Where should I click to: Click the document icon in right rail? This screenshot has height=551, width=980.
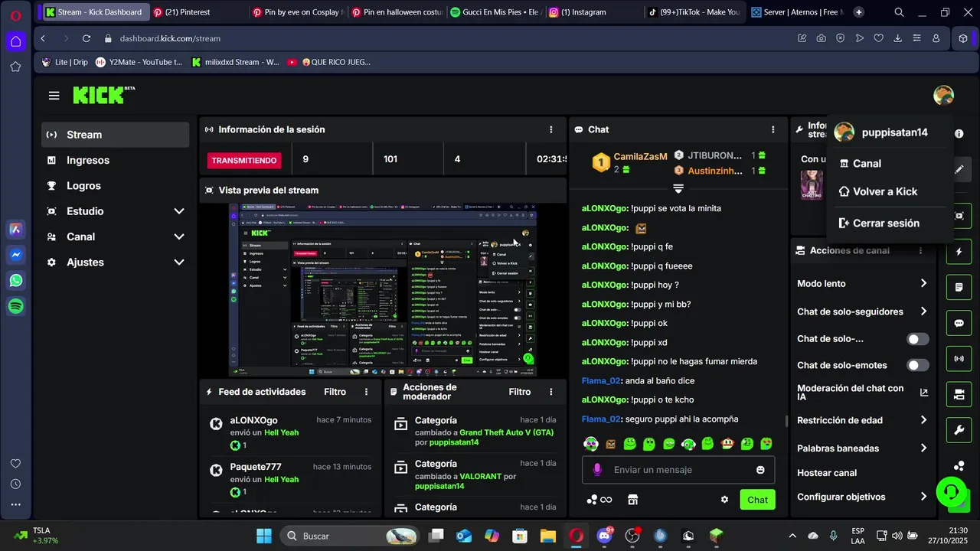point(959,288)
